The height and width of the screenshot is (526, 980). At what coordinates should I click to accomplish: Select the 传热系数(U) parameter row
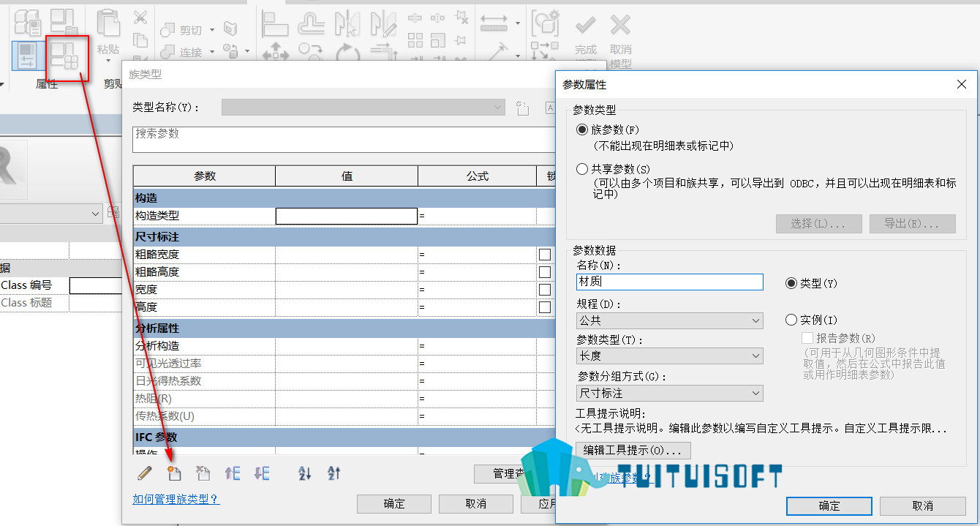click(344, 416)
